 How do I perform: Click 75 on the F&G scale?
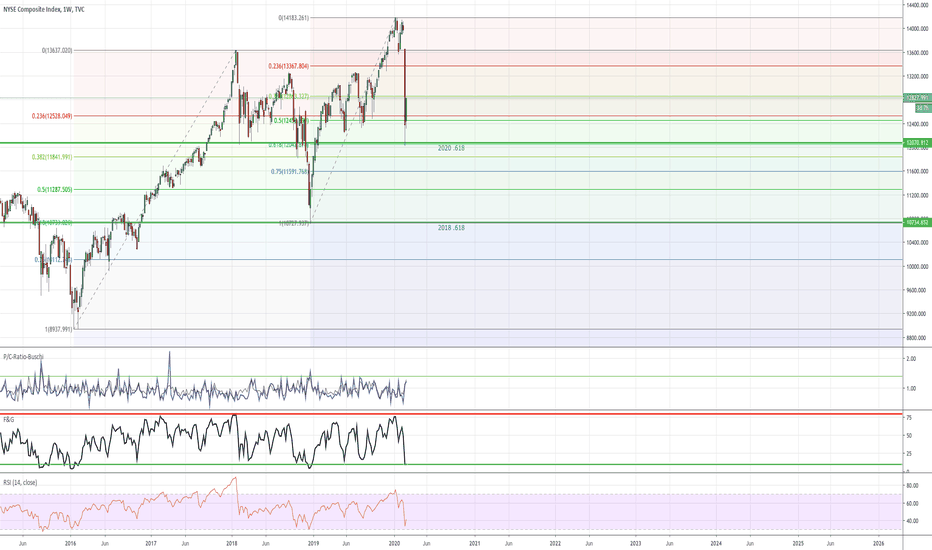pos(909,418)
